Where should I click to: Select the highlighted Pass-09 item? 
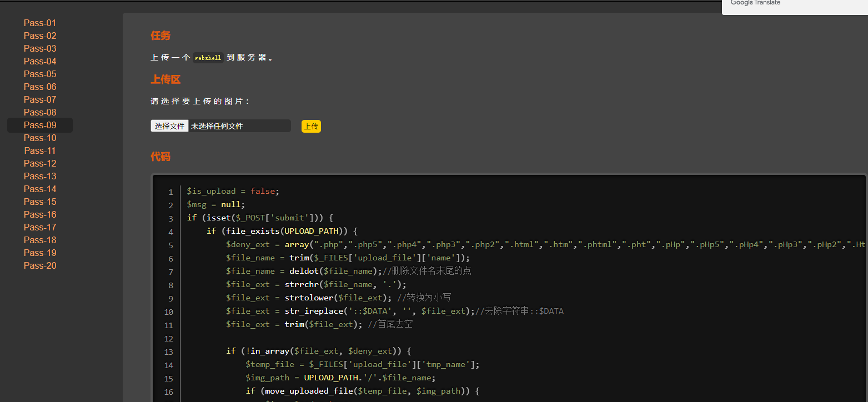tap(40, 125)
